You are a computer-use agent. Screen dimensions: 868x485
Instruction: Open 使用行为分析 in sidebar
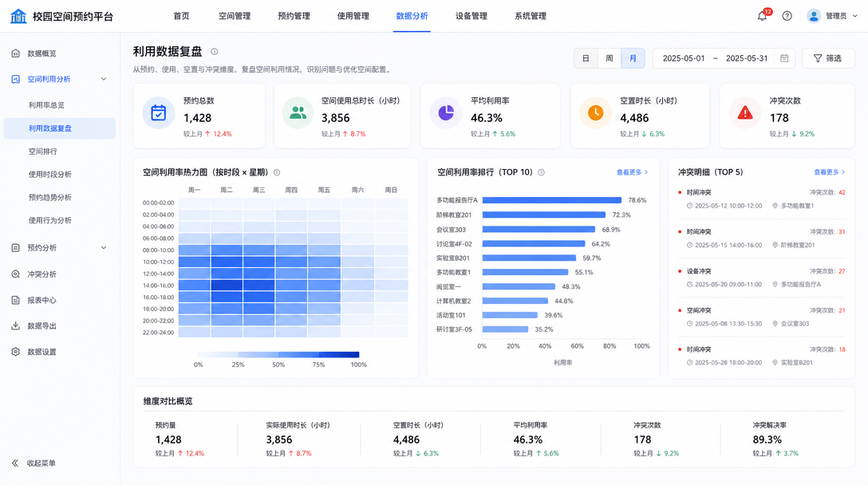pyautogui.click(x=49, y=220)
